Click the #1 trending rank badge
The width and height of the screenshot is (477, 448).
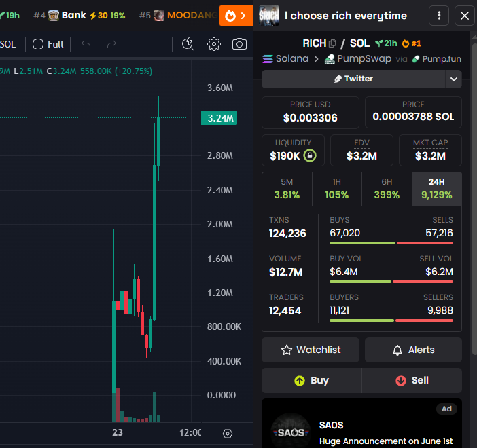point(412,43)
